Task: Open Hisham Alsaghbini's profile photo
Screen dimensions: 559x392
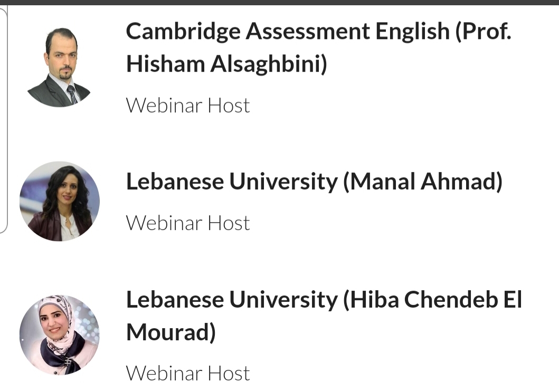Action: click(59, 67)
